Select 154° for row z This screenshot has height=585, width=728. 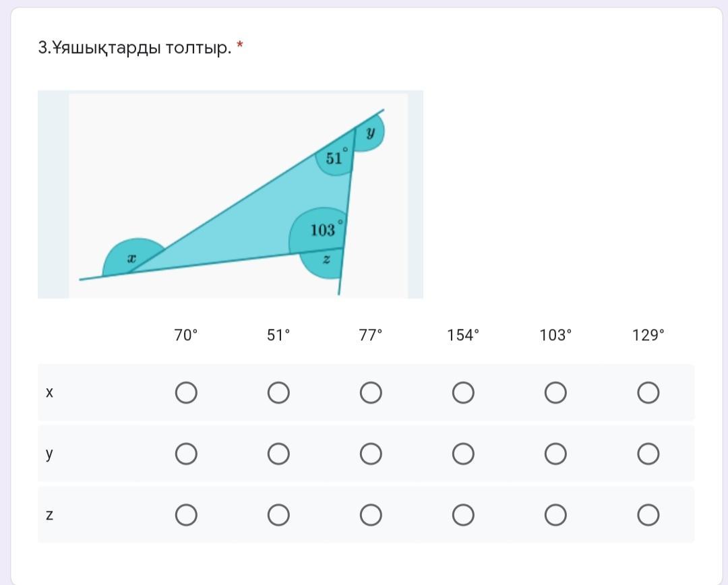463,516
